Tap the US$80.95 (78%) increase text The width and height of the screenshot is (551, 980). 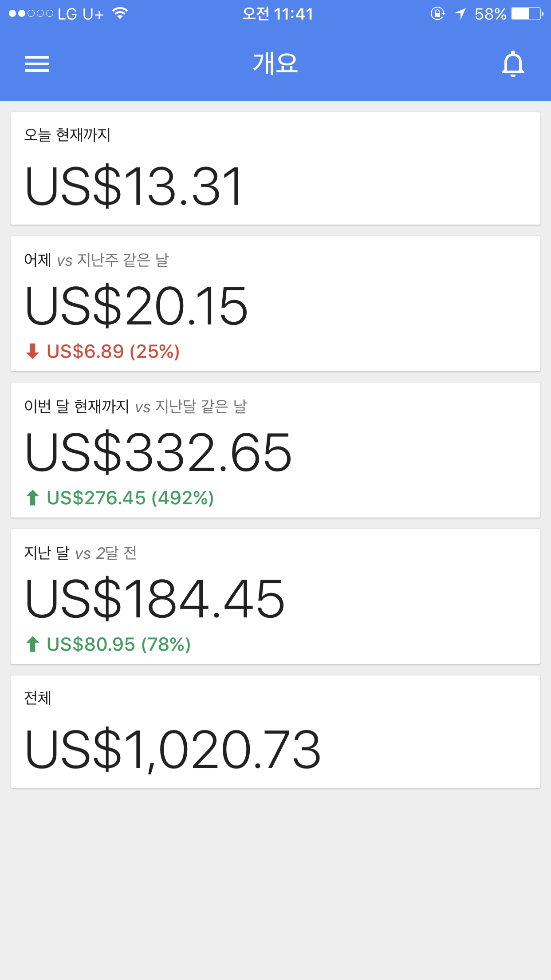[x=119, y=644]
